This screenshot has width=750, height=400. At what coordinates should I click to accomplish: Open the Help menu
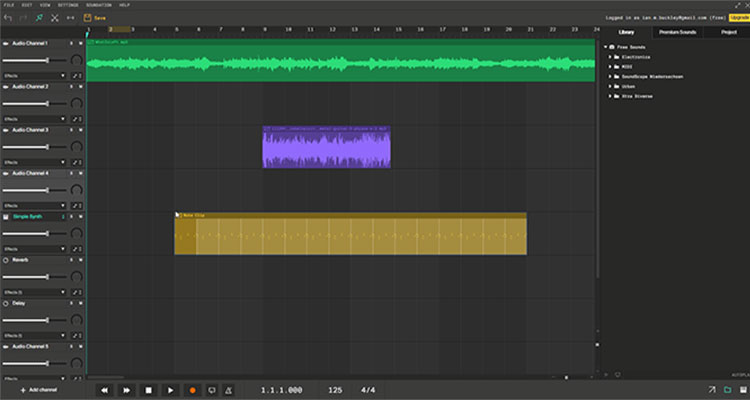pos(124,5)
